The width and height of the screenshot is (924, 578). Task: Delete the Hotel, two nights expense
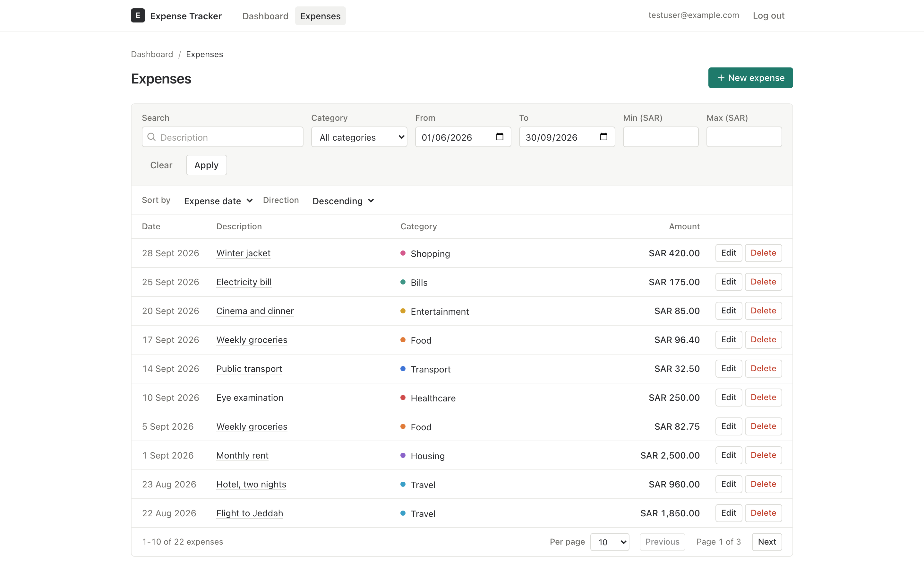tap(763, 484)
